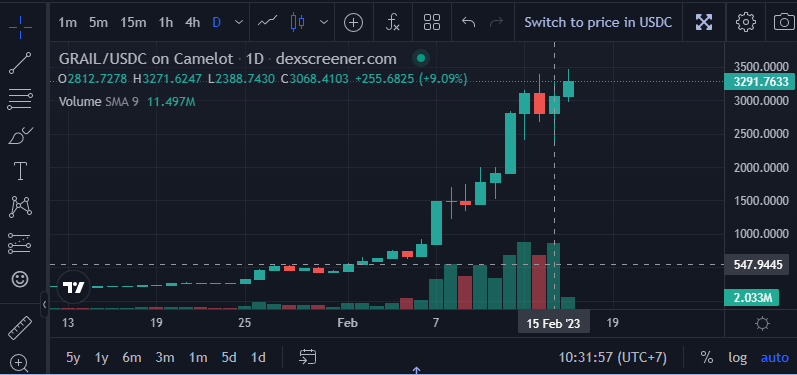Select the candlestick chart style
797x375 pixels.
click(x=298, y=22)
